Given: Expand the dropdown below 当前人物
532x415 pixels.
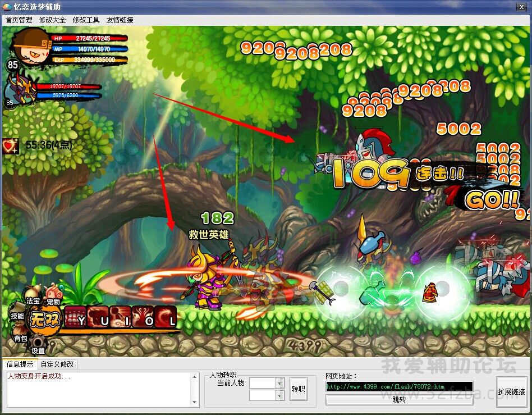Looking at the screenshot, I should click(x=280, y=395).
